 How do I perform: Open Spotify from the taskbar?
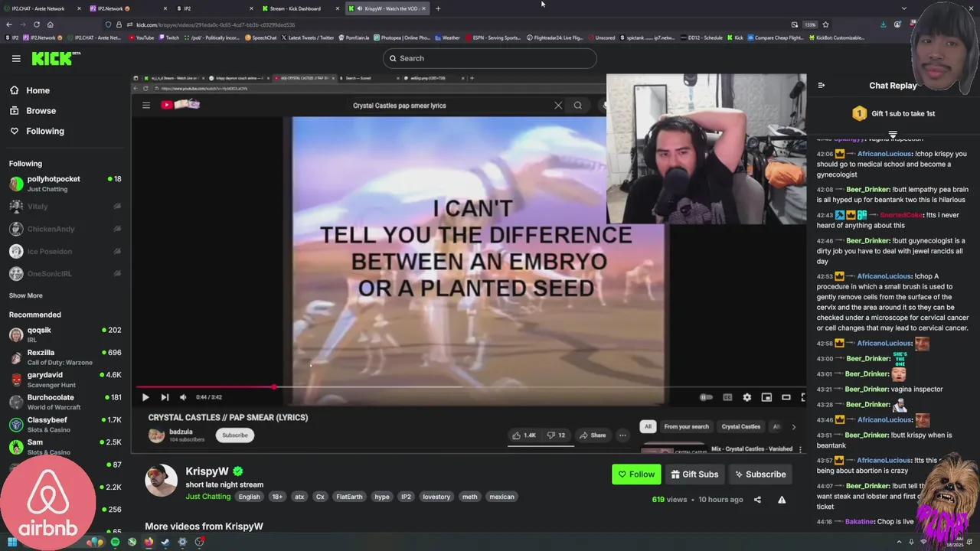click(115, 542)
